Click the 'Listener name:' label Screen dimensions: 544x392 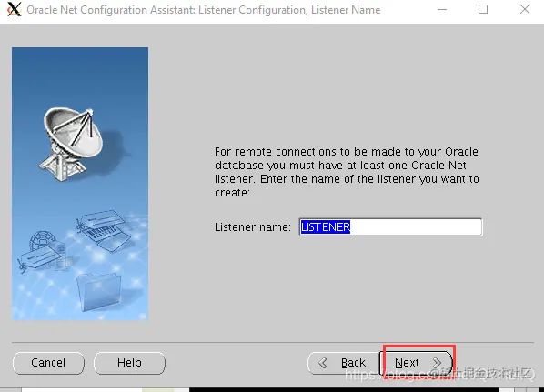tap(253, 226)
